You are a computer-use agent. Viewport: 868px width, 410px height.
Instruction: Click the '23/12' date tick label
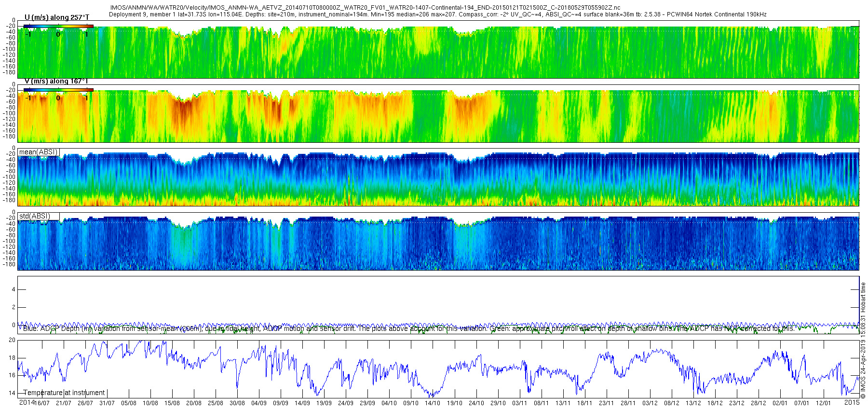[x=737, y=403]
